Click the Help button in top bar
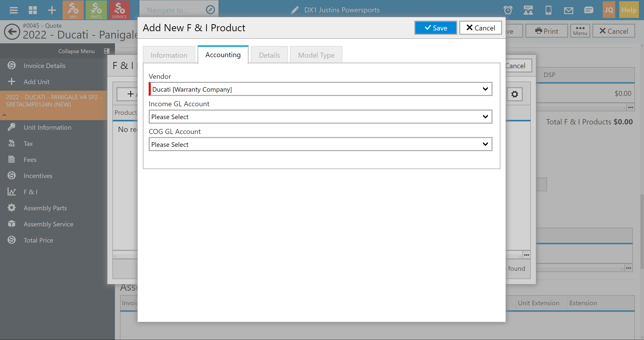Image resolution: width=644 pixels, height=340 pixels. (x=629, y=10)
